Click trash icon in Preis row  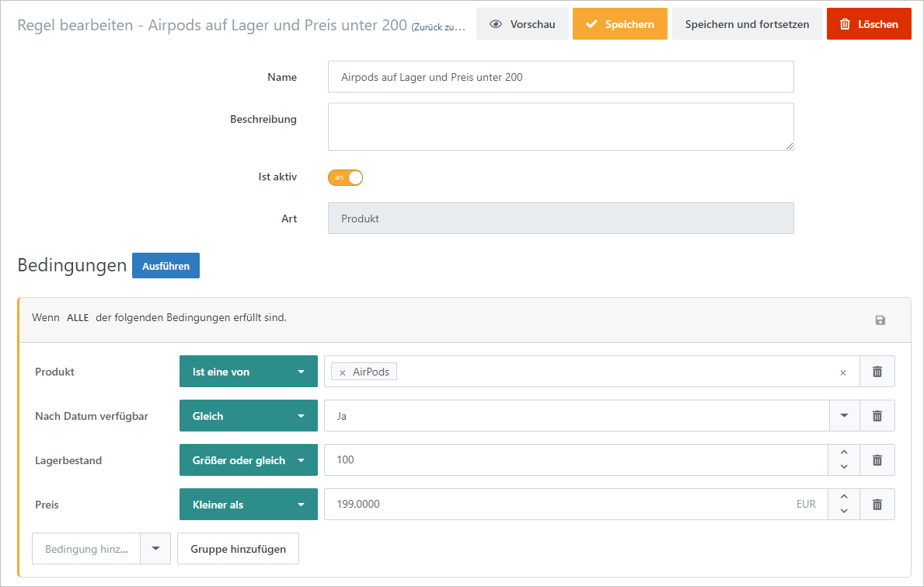click(877, 505)
